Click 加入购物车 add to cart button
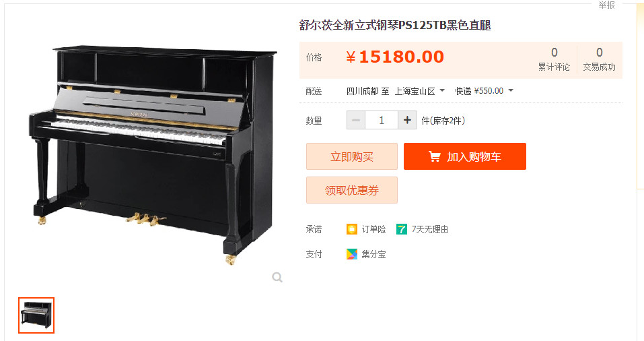The image size is (644, 341). [465, 156]
